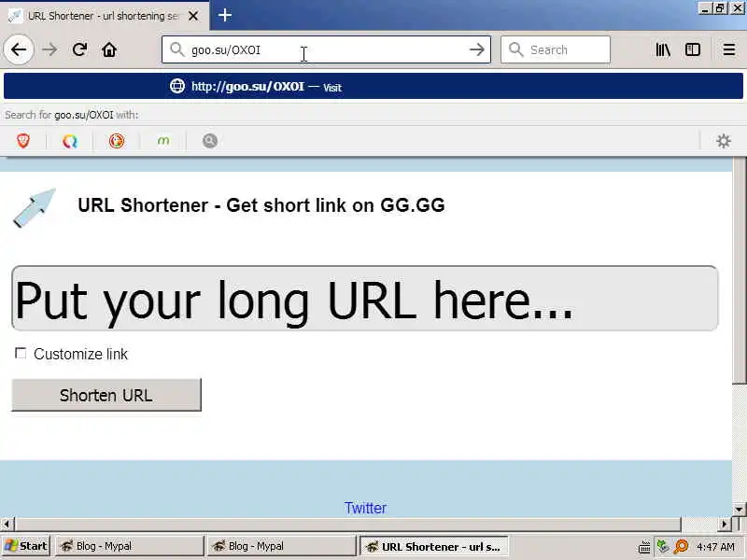Image resolution: width=747 pixels, height=560 pixels.
Task: Search with Brave search engine icon
Action: click(x=23, y=141)
